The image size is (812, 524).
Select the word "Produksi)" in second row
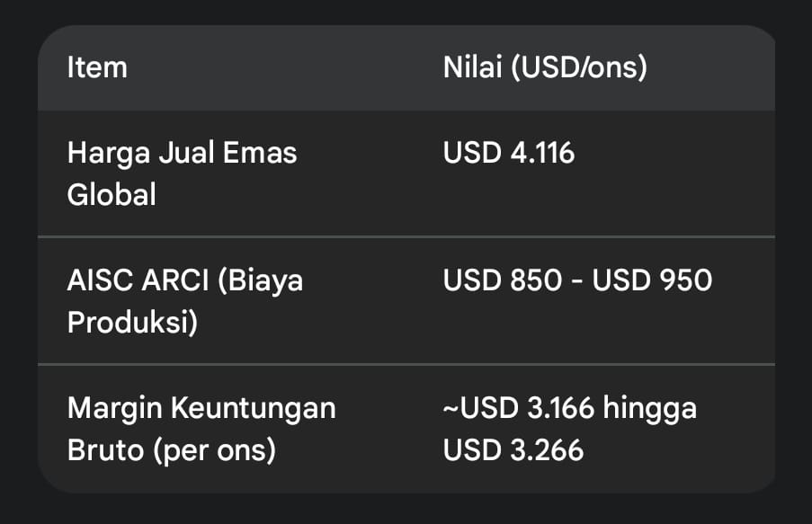point(132,322)
